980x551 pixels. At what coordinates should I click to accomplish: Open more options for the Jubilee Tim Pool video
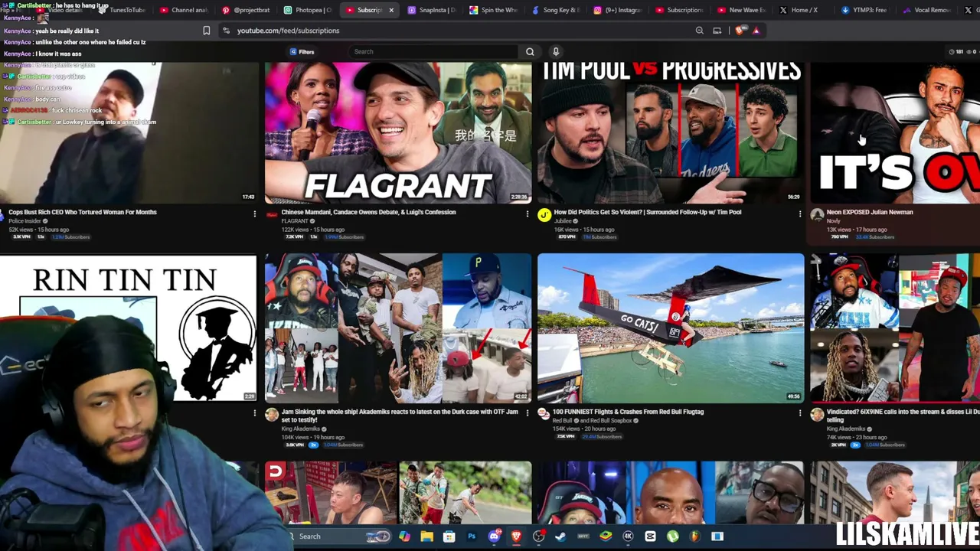tap(799, 214)
